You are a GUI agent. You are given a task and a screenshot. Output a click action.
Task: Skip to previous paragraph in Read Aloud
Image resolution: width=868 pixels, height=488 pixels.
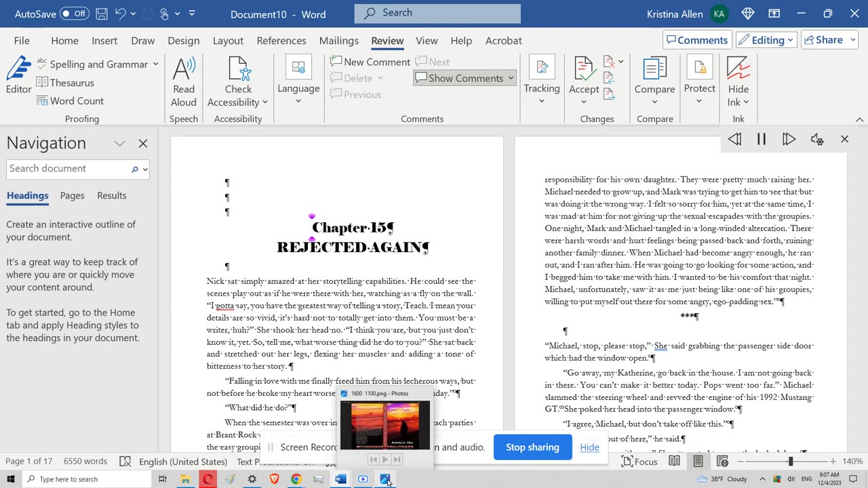(734, 139)
